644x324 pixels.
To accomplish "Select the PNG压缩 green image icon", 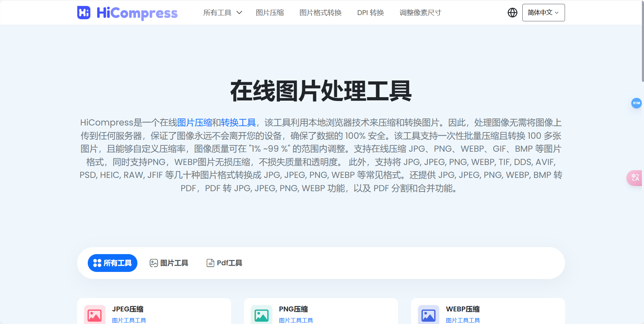I will point(261,314).
